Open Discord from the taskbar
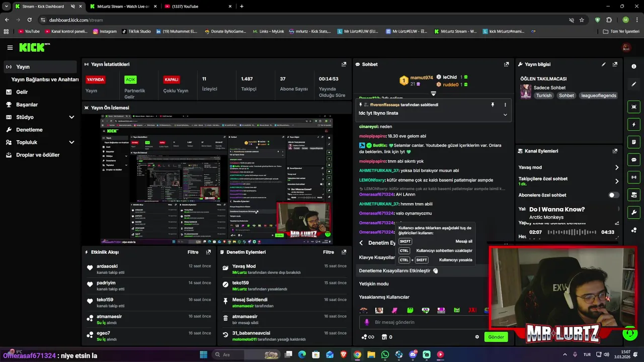The height and width of the screenshot is (362, 644). [413, 354]
